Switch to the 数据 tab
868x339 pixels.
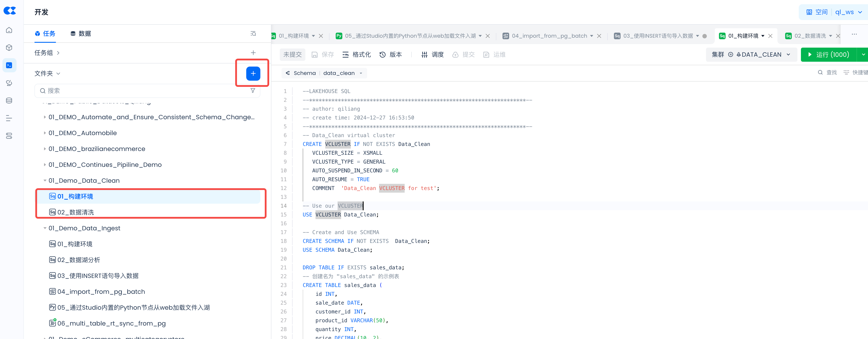[81, 34]
